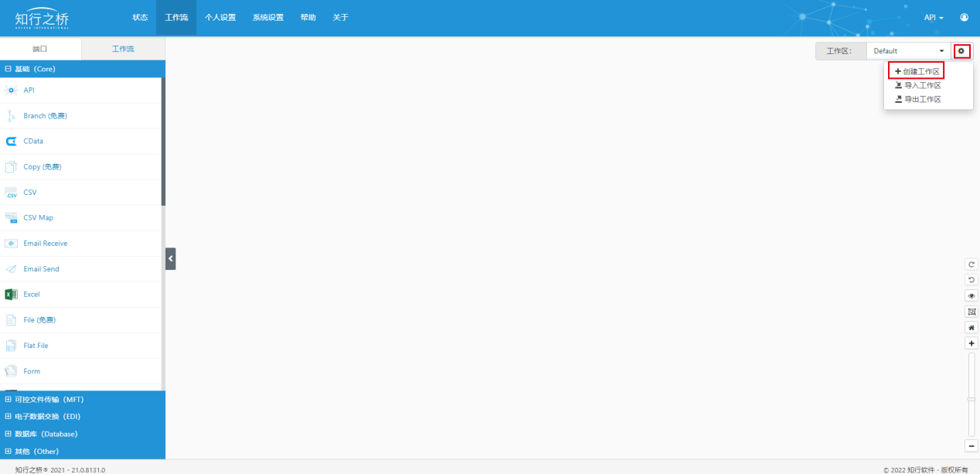Toggle the eye visibility icon on canvas

[971, 295]
